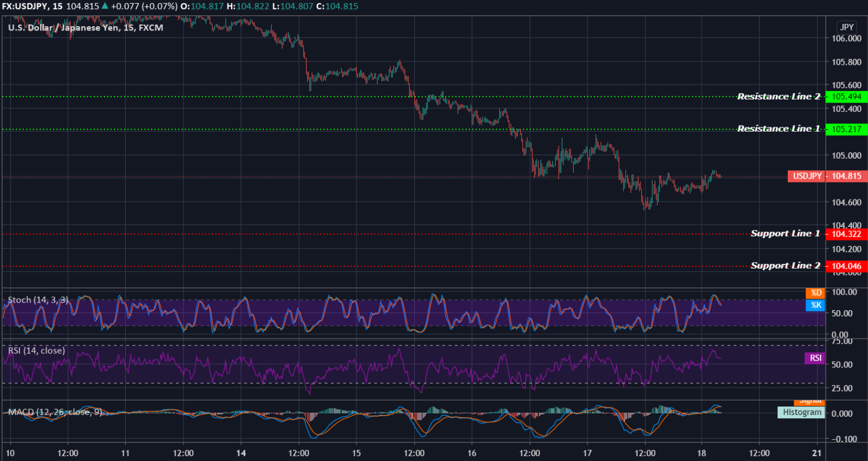This screenshot has height=461, width=868.
Task: Click date 18 on time axis
Action: point(702,453)
